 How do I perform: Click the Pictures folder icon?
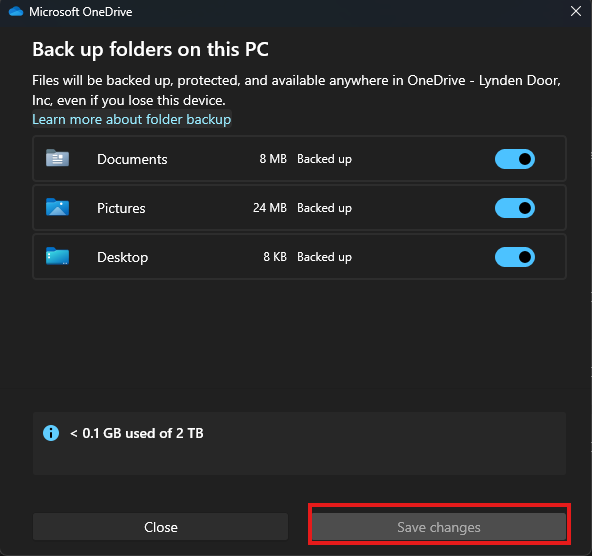(x=57, y=207)
